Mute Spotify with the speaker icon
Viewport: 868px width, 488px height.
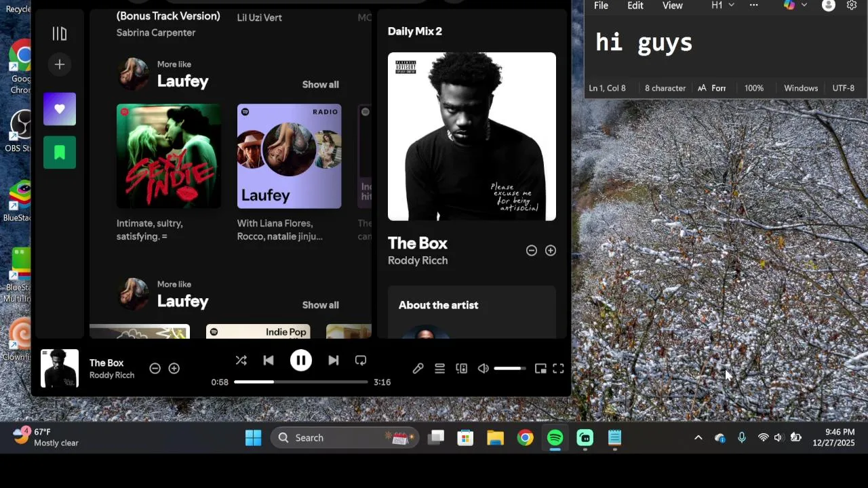pos(483,369)
